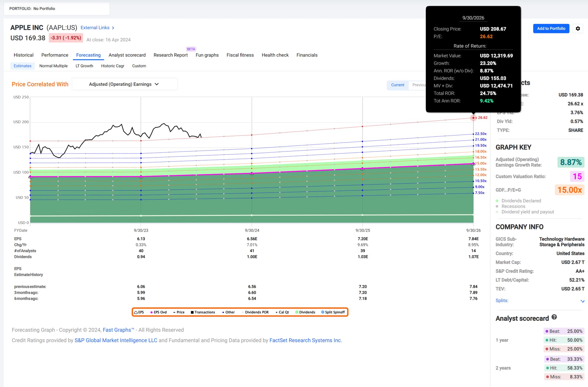Toggle Price legend item
The width and height of the screenshot is (588, 387).
point(179,312)
